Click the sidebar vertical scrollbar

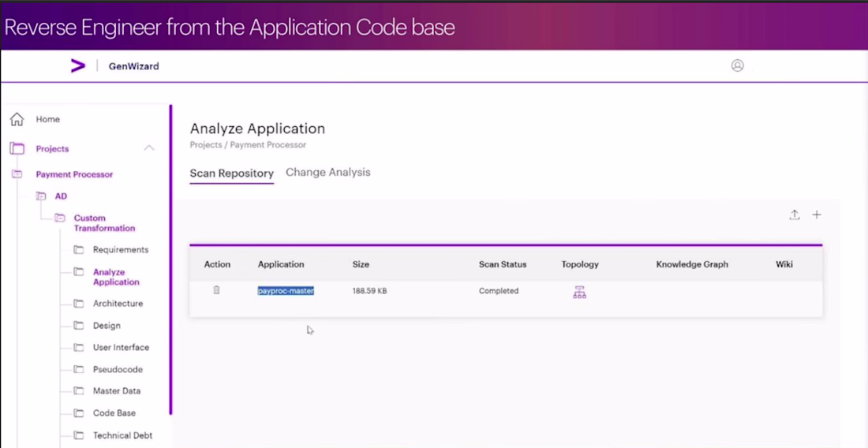[171, 259]
